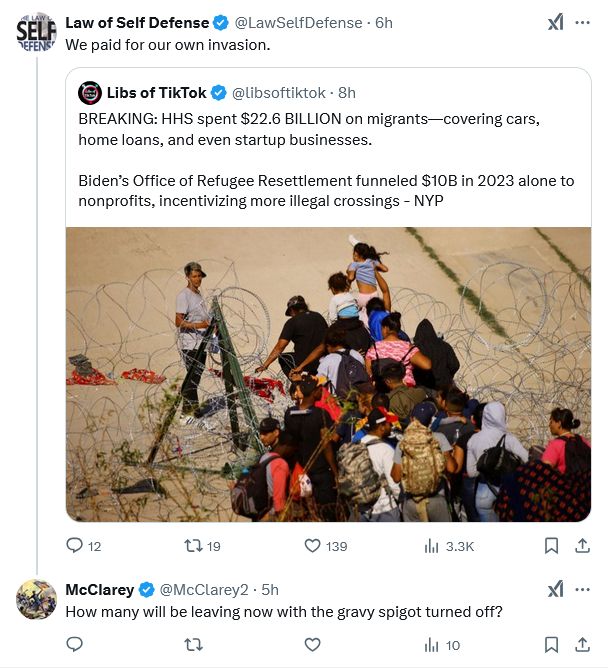The width and height of the screenshot is (609, 669).
Task: Bookmark McClarey's reply
Action: point(551,645)
